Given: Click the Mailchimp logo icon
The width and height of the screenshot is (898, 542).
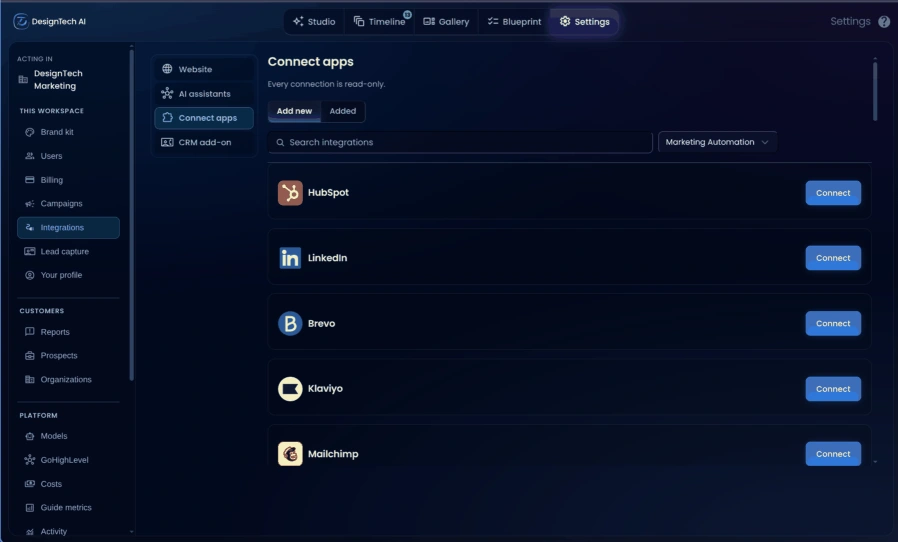Looking at the screenshot, I should pyautogui.click(x=290, y=454).
